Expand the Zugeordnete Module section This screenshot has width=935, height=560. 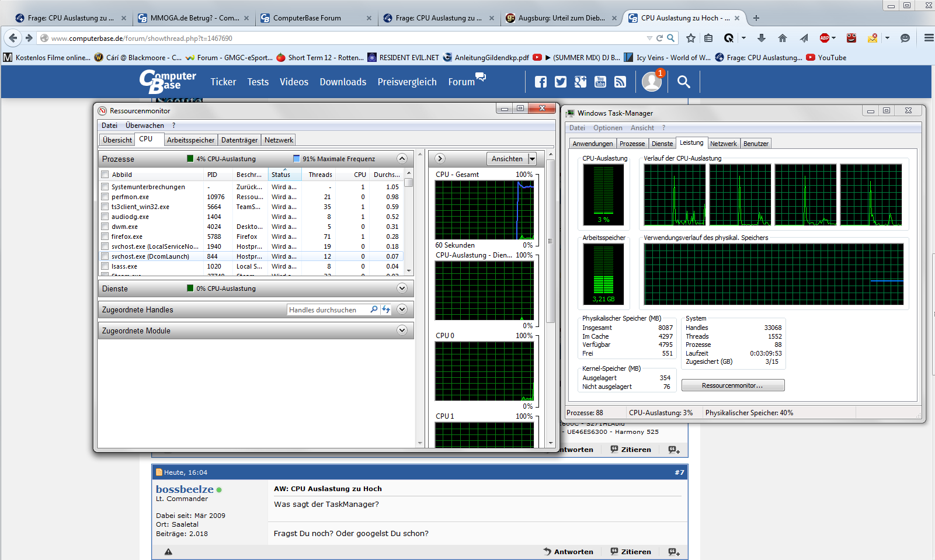[x=402, y=331]
